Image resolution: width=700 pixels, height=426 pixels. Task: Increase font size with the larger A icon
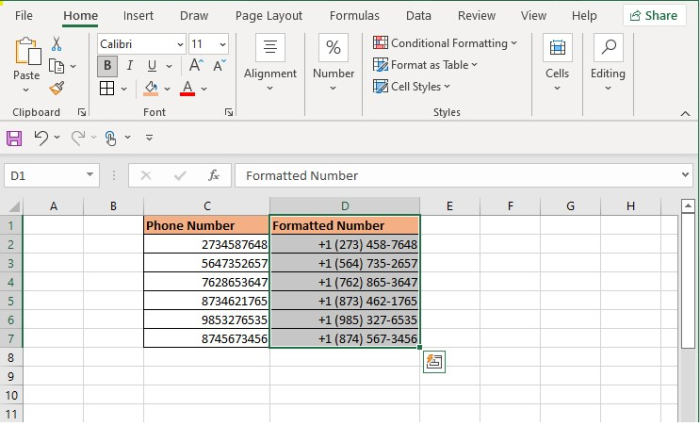click(196, 66)
